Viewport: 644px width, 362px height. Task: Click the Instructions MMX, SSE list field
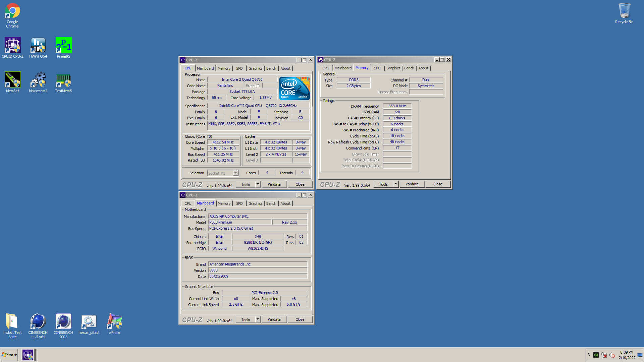[258, 126]
